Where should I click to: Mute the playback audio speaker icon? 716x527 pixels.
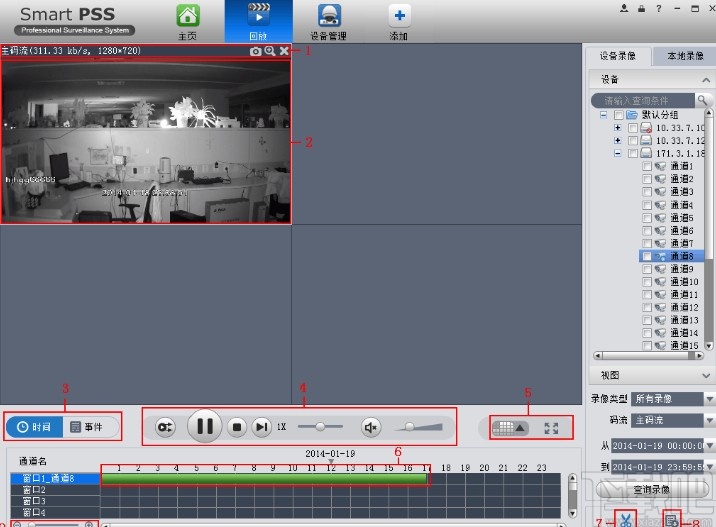[x=371, y=427]
